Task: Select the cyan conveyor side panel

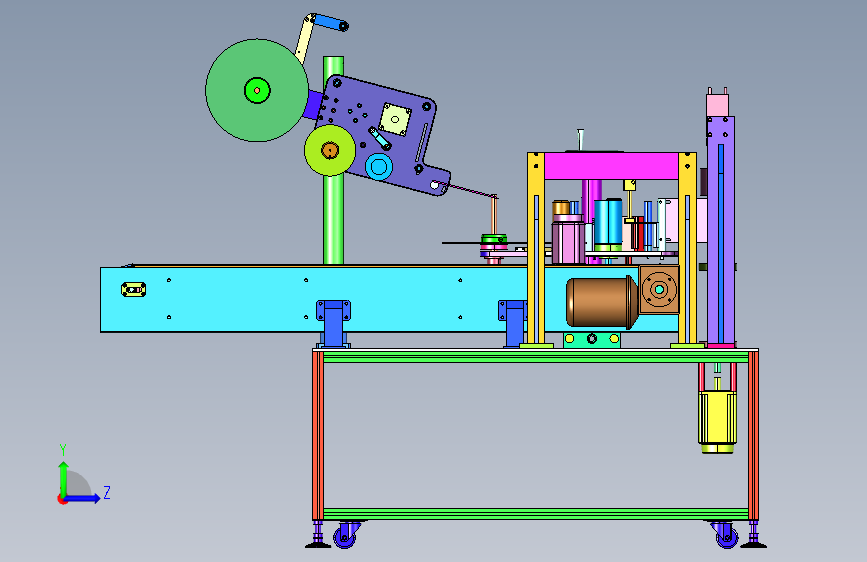Action: coord(315,299)
